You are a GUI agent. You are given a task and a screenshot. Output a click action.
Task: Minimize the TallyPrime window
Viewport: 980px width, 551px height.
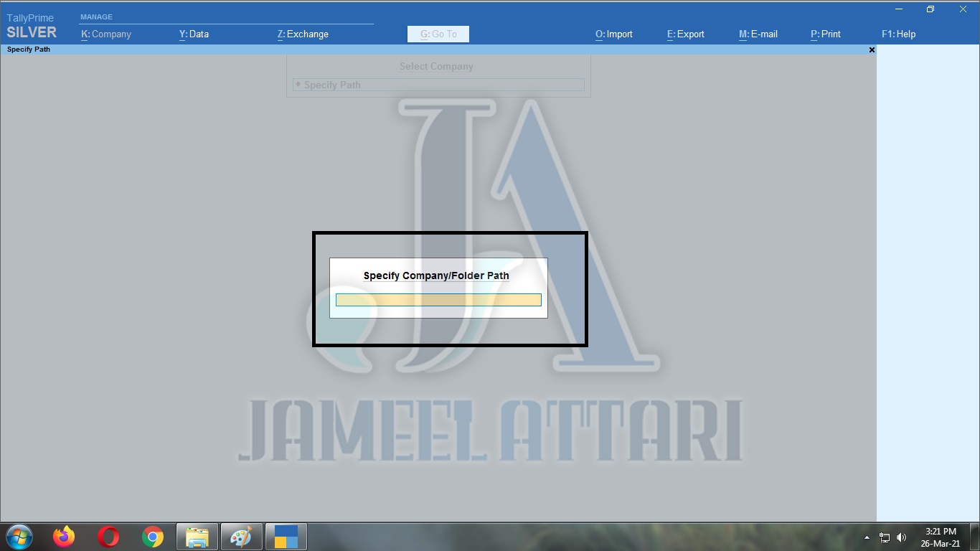pos(899,9)
